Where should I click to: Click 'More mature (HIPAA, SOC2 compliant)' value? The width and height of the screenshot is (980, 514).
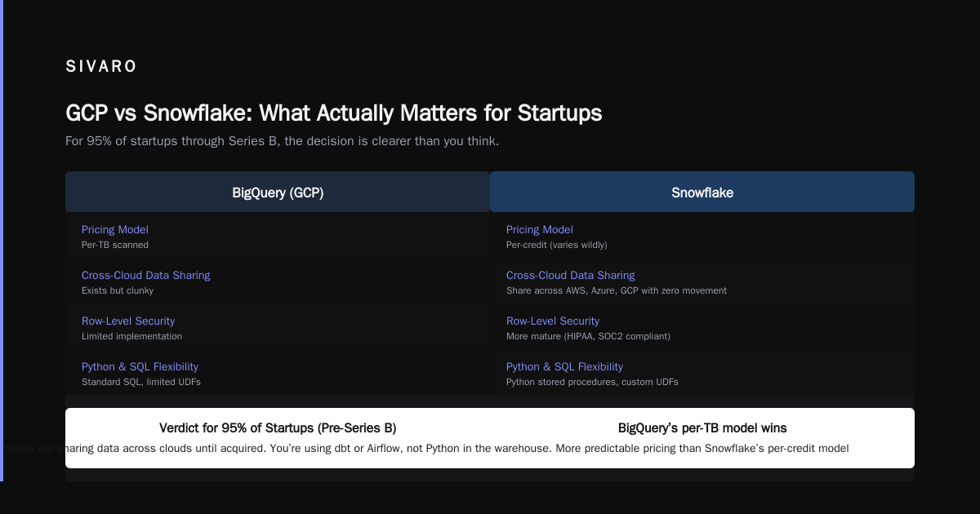point(588,336)
